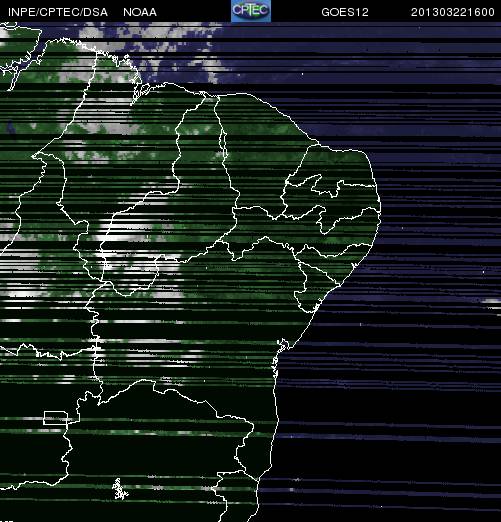
Task: Click the 201303221600 timestamp
Action: tap(452, 12)
